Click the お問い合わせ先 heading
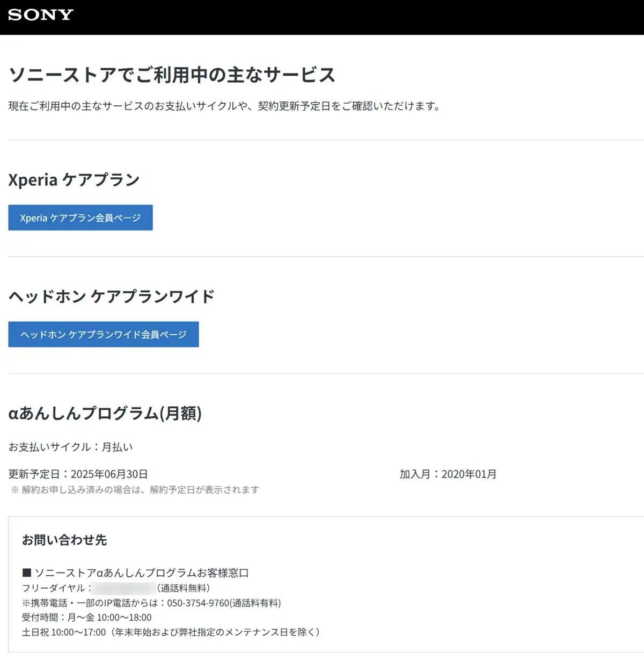The height and width of the screenshot is (659, 644). click(x=64, y=540)
